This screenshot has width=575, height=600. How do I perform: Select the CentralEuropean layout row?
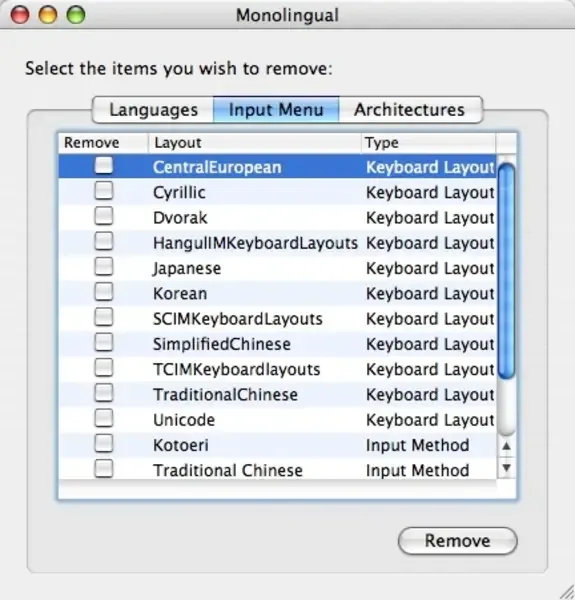(277, 167)
